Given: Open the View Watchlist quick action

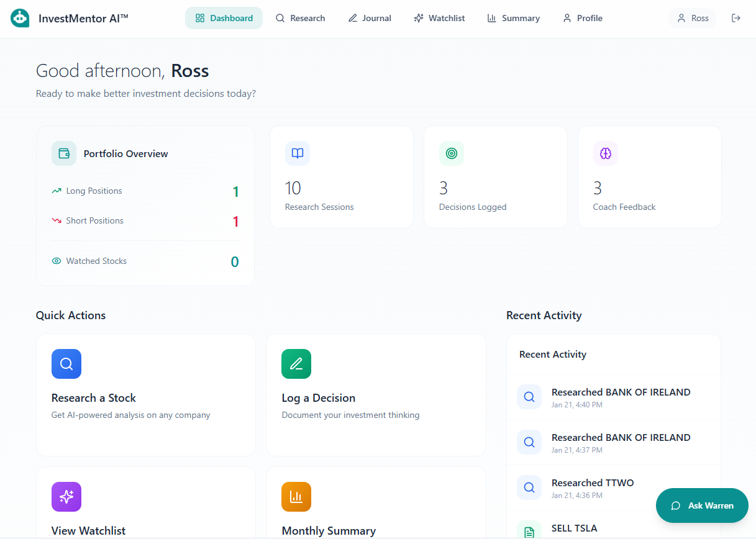Looking at the screenshot, I should (146, 503).
